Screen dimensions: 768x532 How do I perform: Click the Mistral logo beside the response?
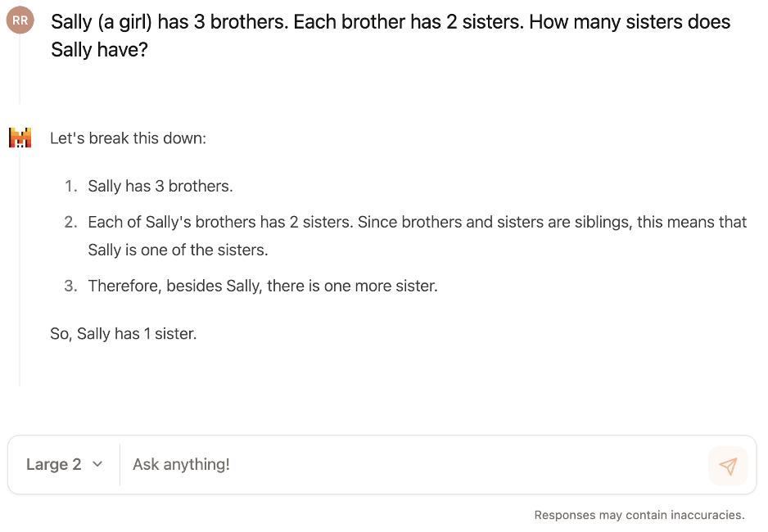pyautogui.click(x=20, y=138)
